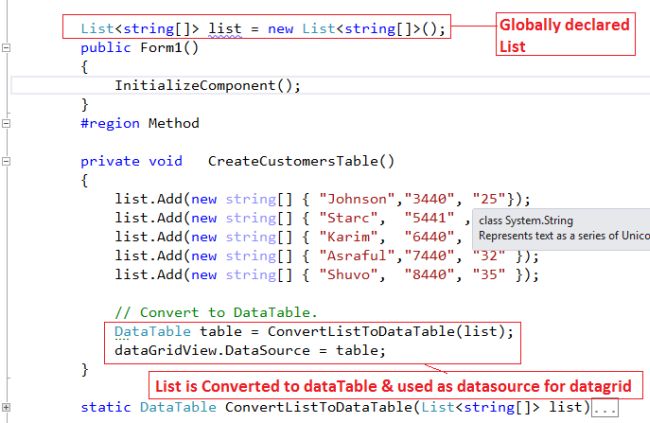Click the "7440" string value
Image resolution: width=650 pixels, height=423 pixels.
click(429, 256)
